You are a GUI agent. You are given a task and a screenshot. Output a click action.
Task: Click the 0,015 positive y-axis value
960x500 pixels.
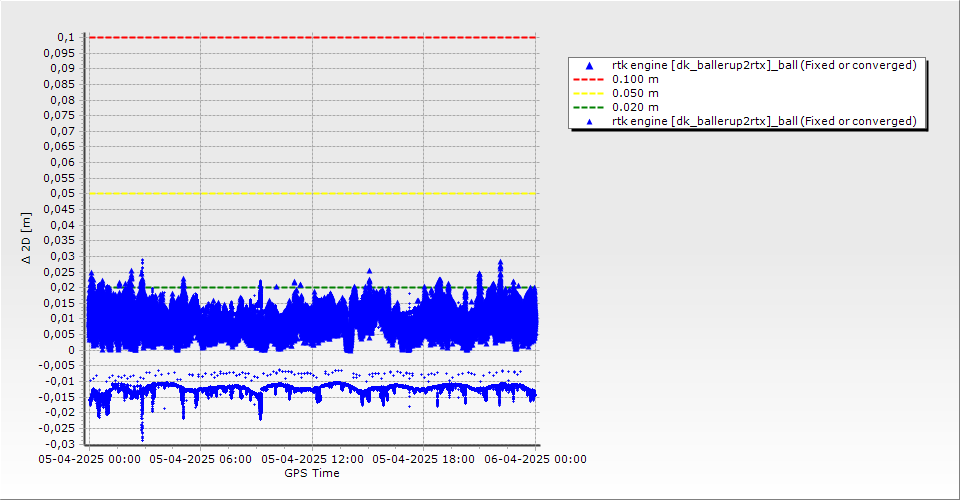coord(59,303)
